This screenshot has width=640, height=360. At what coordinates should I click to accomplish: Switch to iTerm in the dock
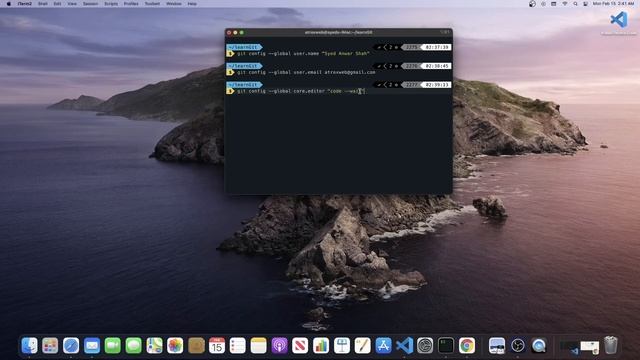(446, 346)
